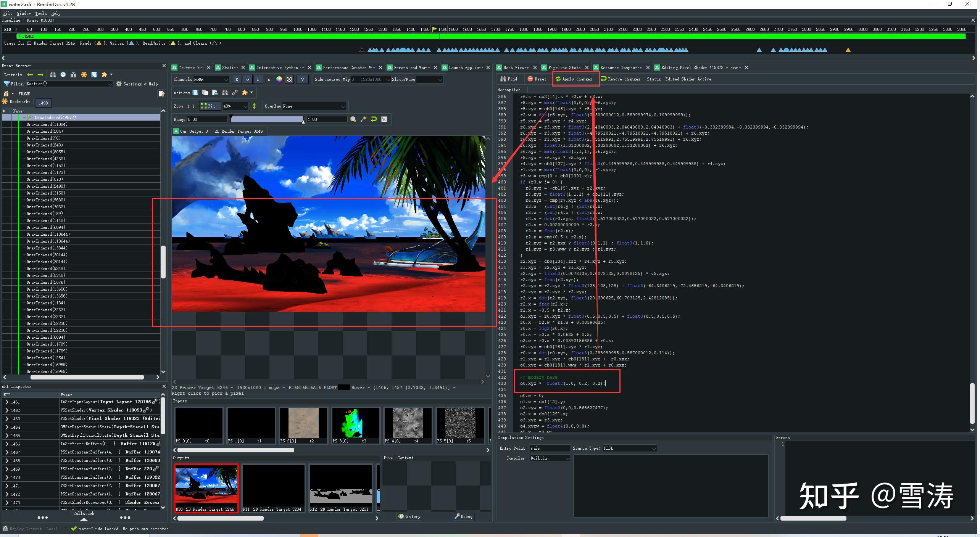Open Settings & Help gear in Event Browser

pos(137,84)
